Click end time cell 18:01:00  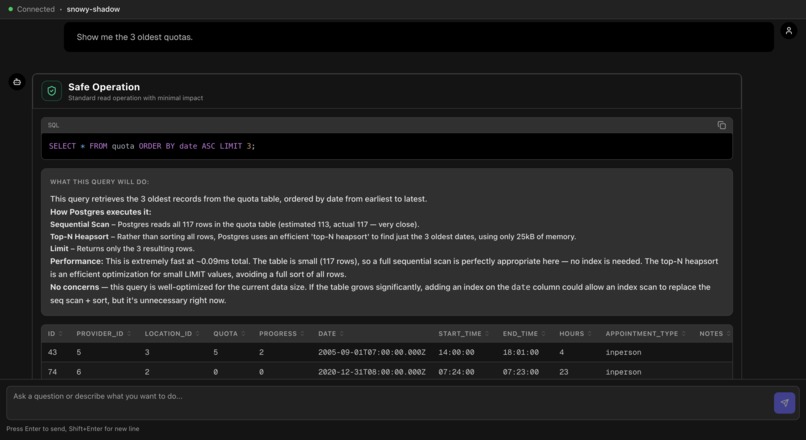pos(521,352)
